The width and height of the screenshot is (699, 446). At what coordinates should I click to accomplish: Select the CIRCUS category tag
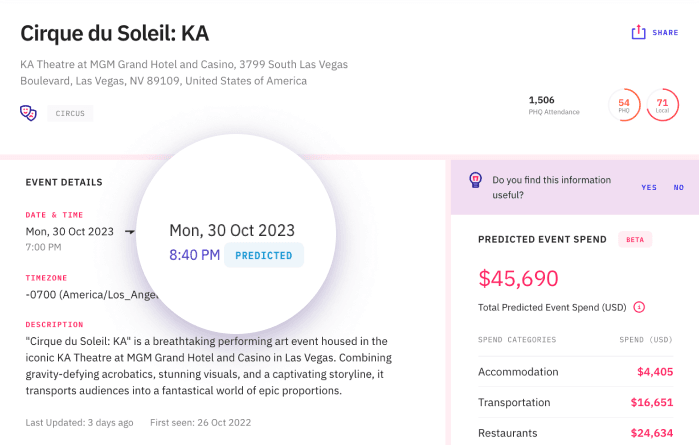pyautogui.click(x=69, y=113)
